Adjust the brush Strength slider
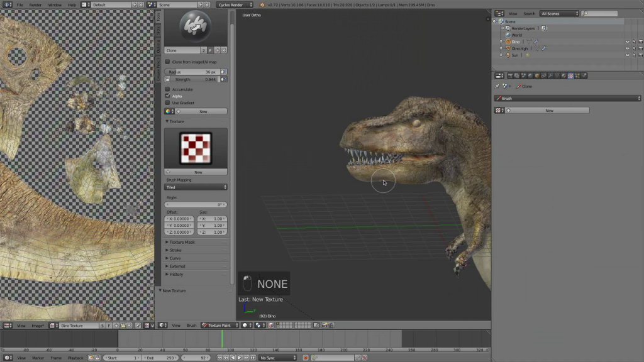 click(x=192, y=79)
